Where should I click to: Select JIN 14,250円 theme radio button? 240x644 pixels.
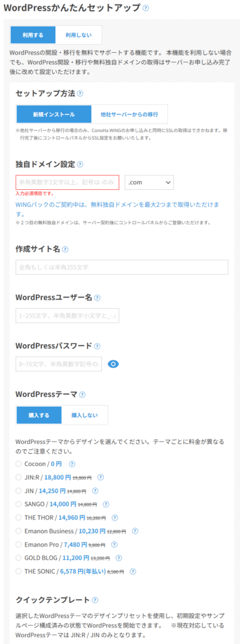(x=18, y=491)
